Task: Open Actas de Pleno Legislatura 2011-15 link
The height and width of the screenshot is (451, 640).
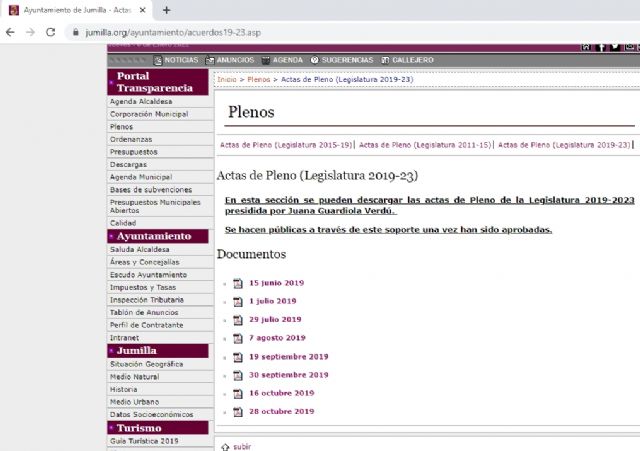Action: pos(425,145)
